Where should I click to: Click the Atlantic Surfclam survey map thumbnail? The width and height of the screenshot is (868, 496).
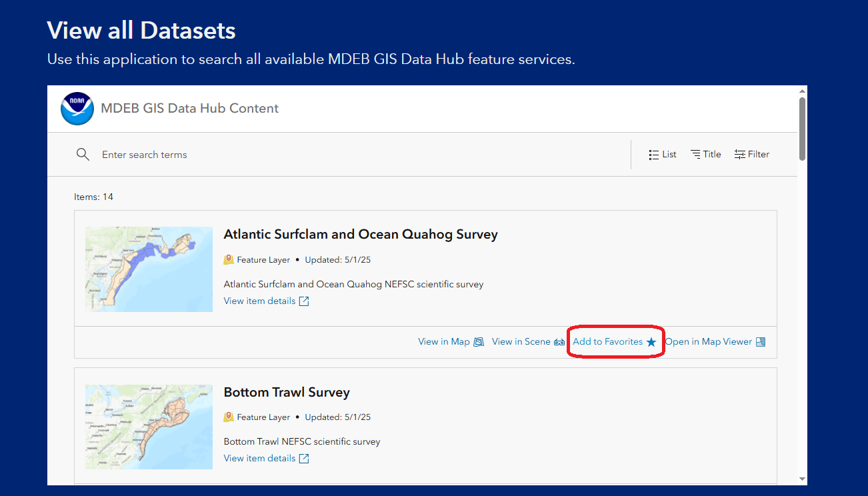click(x=149, y=269)
